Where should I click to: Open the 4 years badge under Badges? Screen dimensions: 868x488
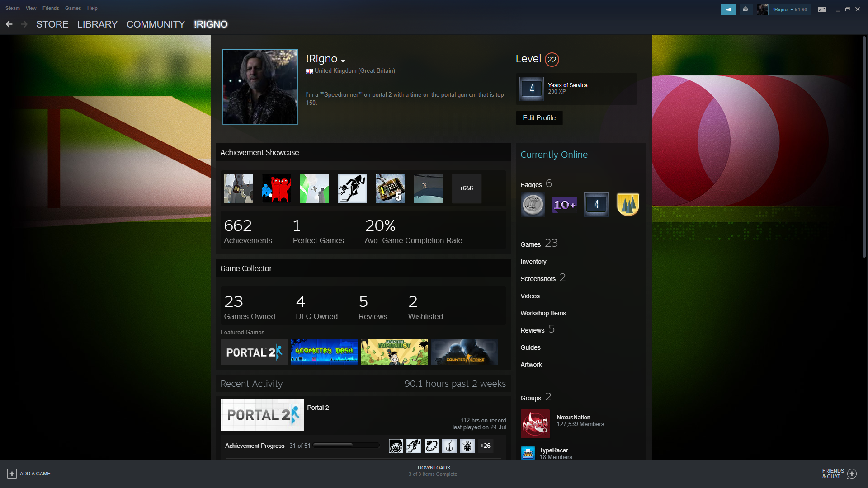pos(596,205)
